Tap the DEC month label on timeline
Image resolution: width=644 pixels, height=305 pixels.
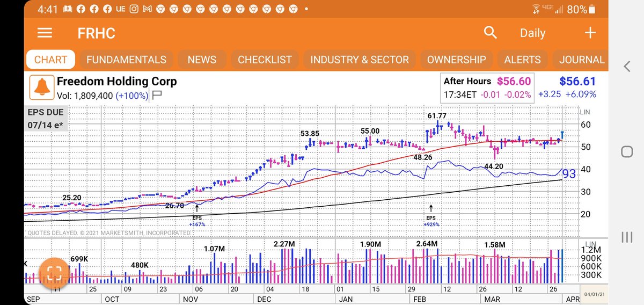264,299
